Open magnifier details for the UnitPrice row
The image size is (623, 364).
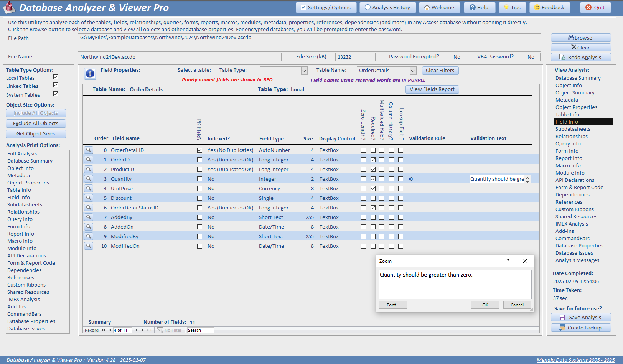tap(89, 188)
